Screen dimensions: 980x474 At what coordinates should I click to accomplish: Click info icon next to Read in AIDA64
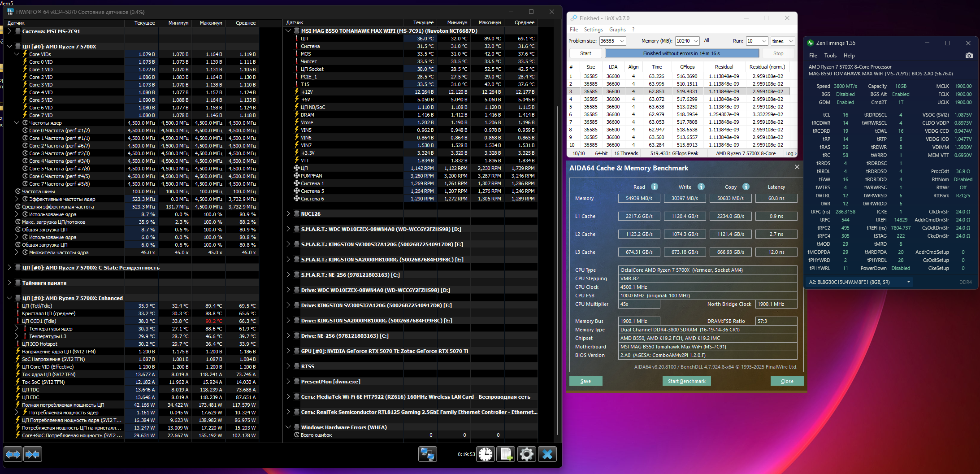click(655, 187)
